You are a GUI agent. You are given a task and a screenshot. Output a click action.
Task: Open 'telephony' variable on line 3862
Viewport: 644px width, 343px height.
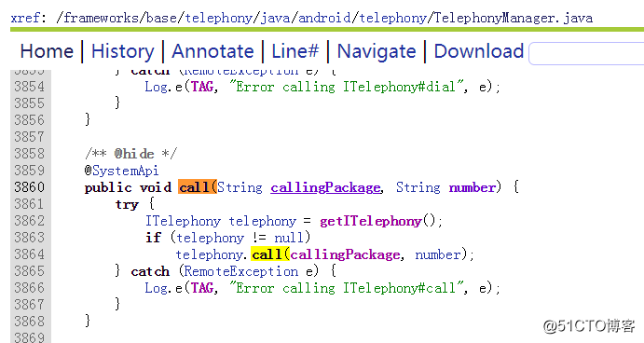click(x=263, y=222)
